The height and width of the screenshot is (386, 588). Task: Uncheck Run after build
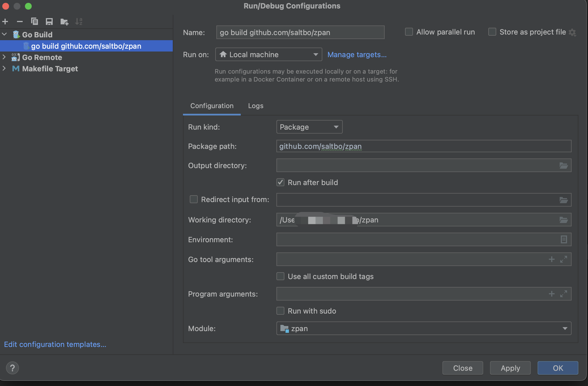point(280,183)
